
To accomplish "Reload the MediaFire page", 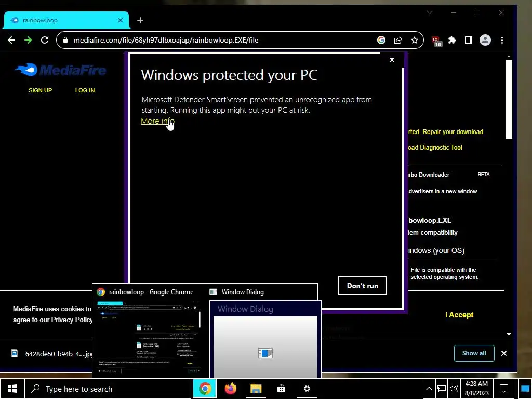I will tap(45, 40).
